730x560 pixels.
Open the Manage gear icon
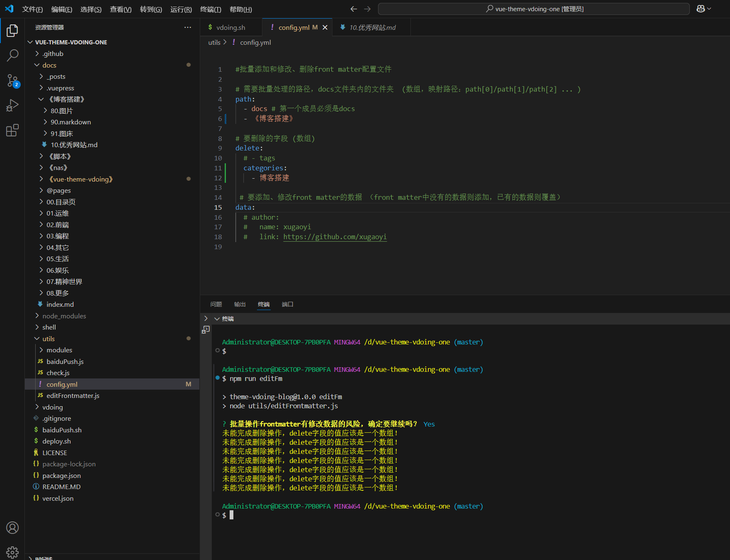pos(12,552)
